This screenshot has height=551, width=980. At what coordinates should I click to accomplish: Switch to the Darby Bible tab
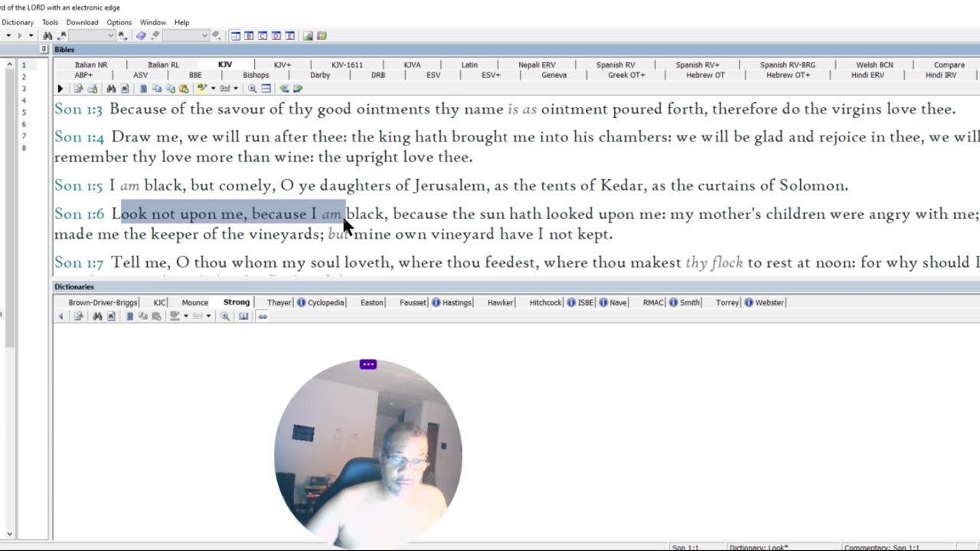coord(320,75)
